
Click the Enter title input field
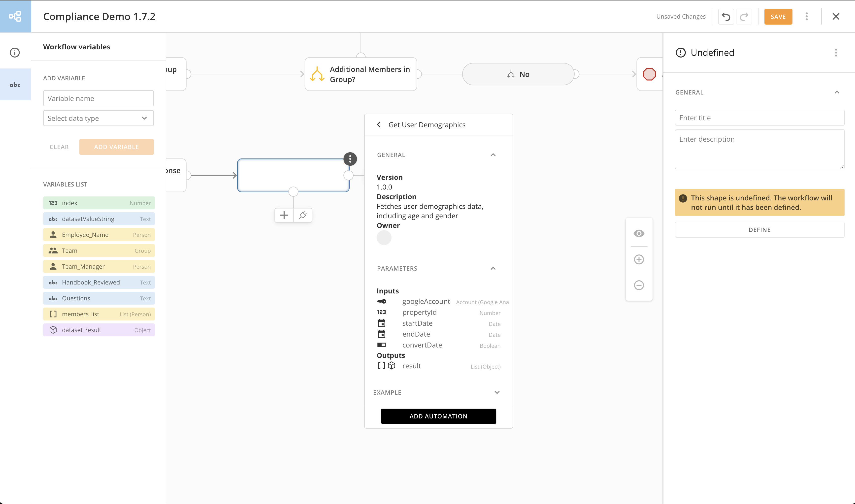[759, 118]
